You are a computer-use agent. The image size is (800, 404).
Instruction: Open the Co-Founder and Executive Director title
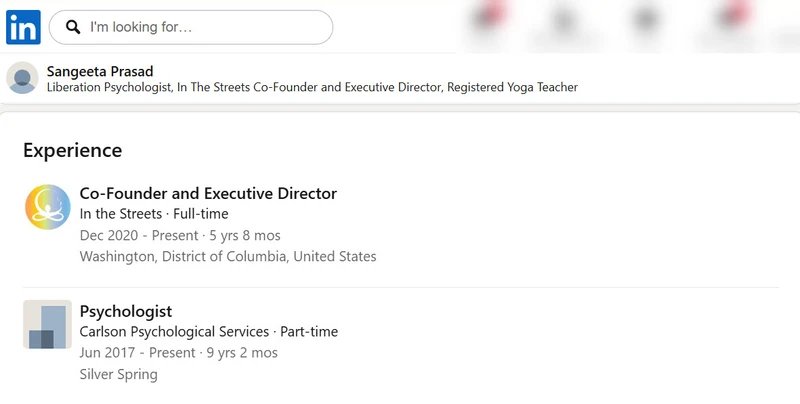tap(208, 193)
